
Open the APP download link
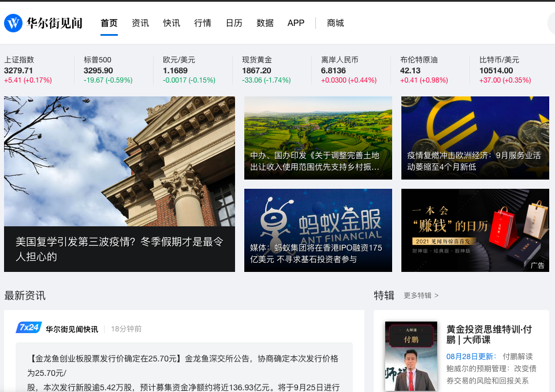coord(296,23)
